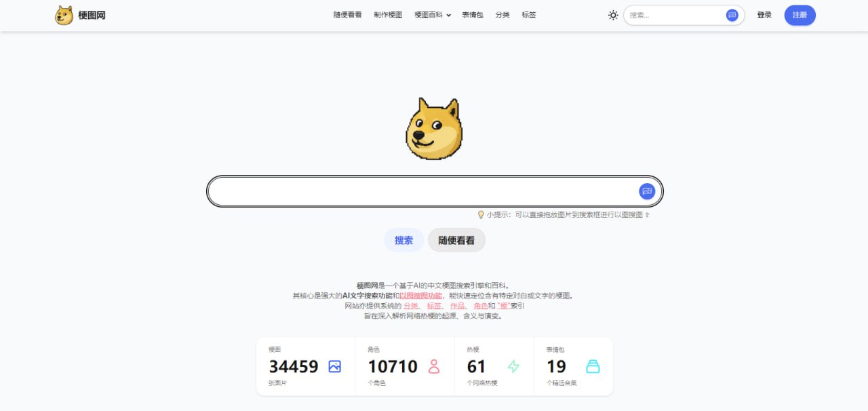The width and height of the screenshot is (868, 411).
Task: Click the large pixel doge mascot image
Action: (x=433, y=129)
